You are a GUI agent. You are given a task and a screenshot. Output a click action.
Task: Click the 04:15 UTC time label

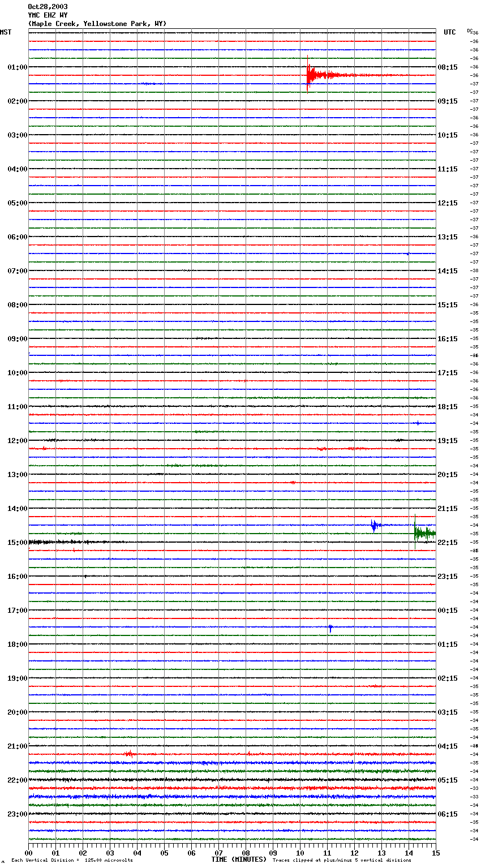pos(448,746)
